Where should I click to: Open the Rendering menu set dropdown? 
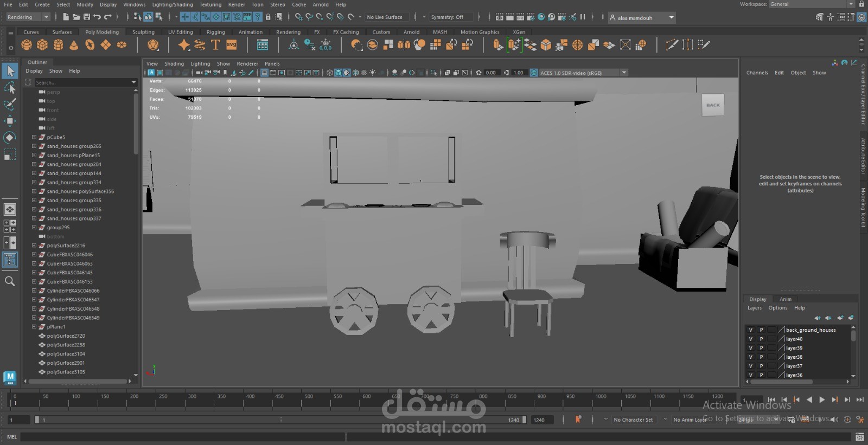coord(28,17)
